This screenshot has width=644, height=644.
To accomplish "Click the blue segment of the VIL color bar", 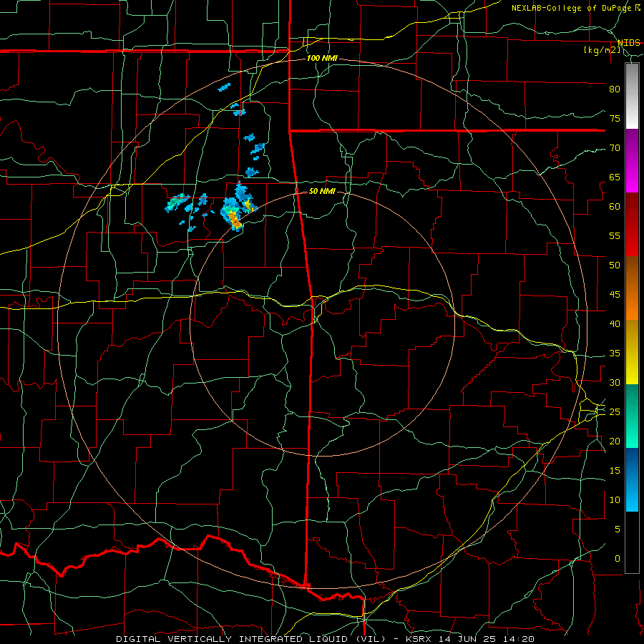I will (632, 479).
